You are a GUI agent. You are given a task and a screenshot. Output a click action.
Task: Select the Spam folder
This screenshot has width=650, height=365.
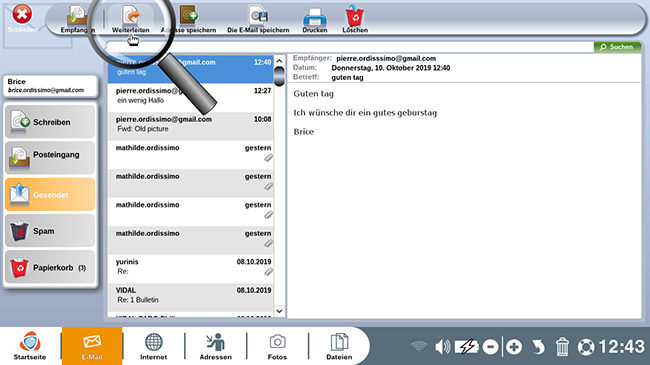coord(50,231)
